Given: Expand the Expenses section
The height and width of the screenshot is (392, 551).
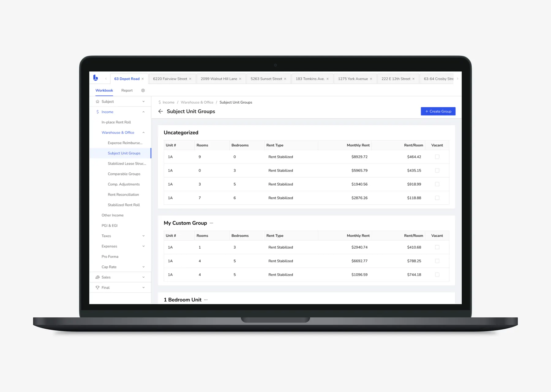Looking at the screenshot, I should coord(143,246).
